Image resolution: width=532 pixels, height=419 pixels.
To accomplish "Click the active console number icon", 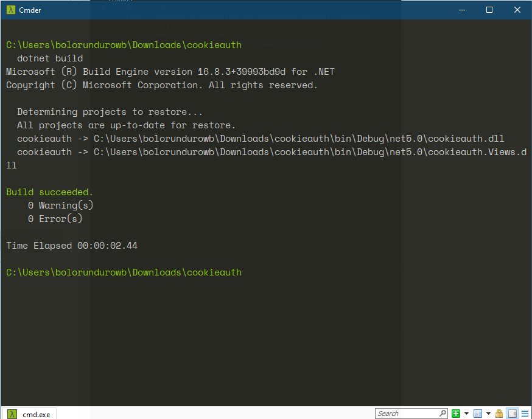I will tap(478, 414).
